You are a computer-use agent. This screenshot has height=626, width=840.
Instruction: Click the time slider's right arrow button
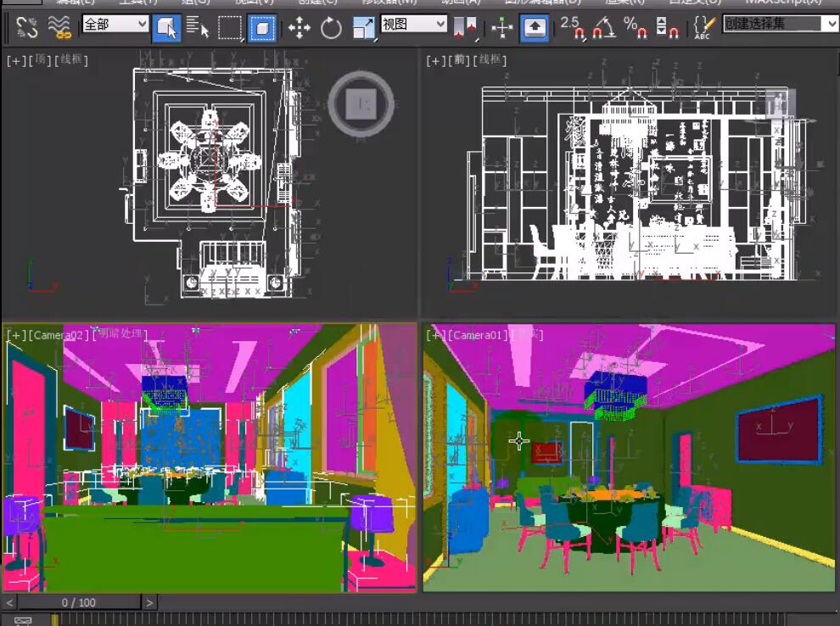click(149, 602)
